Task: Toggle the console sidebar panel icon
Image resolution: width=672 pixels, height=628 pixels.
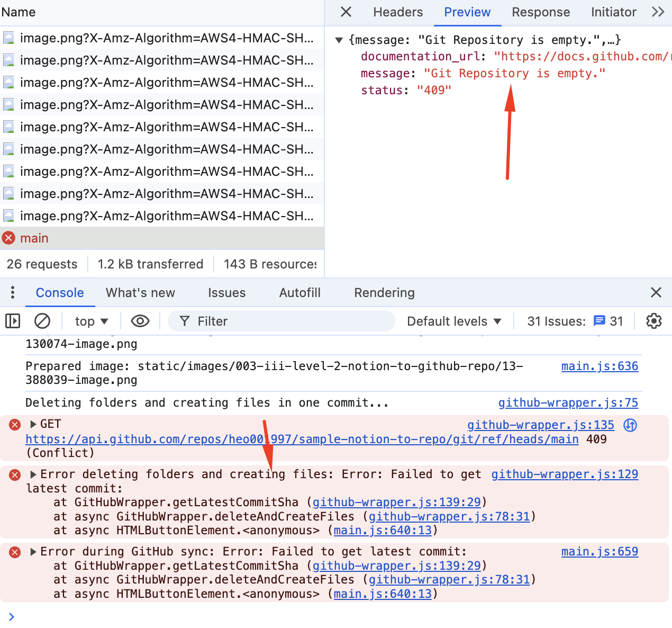Action: click(x=13, y=321)
